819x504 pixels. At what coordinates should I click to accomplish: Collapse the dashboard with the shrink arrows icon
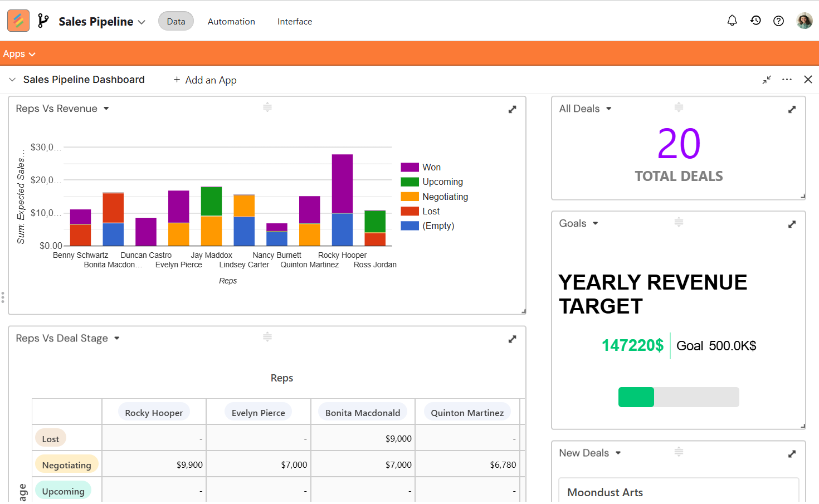click(x=767, y=80)
